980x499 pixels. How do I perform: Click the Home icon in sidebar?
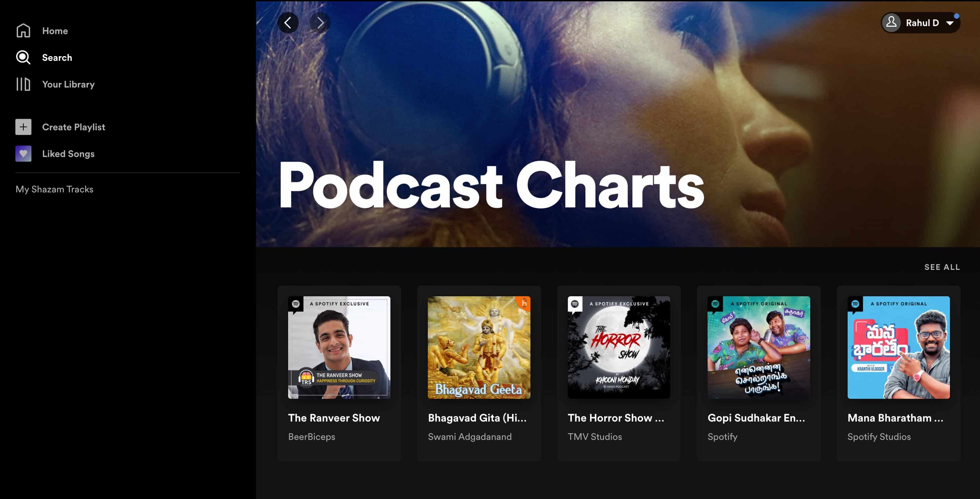pyautogui.click(x=23, y=31)
